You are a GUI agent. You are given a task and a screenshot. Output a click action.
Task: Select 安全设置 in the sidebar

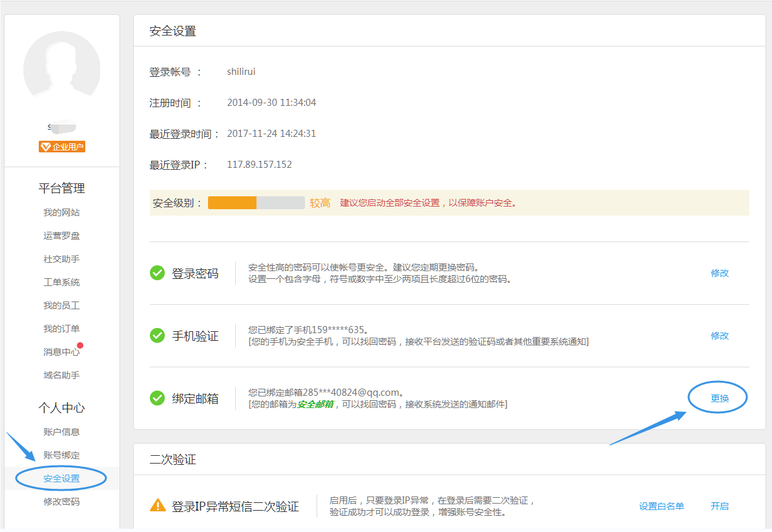61,478
